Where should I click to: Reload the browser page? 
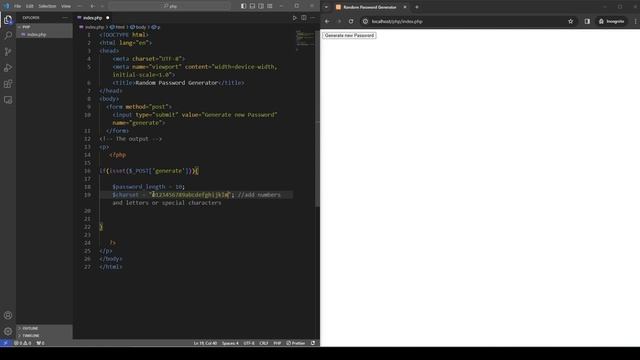[x=351, y=21]
